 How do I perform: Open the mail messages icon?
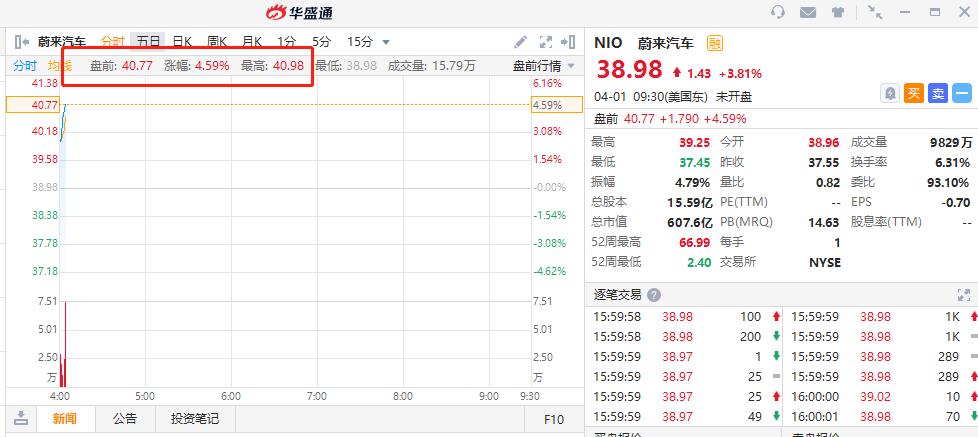[808, 12]
